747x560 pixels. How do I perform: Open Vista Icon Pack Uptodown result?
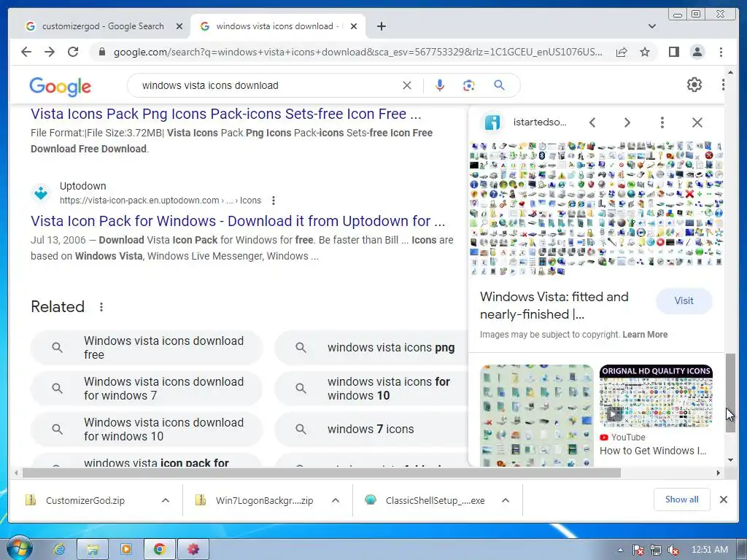(238, 221)
